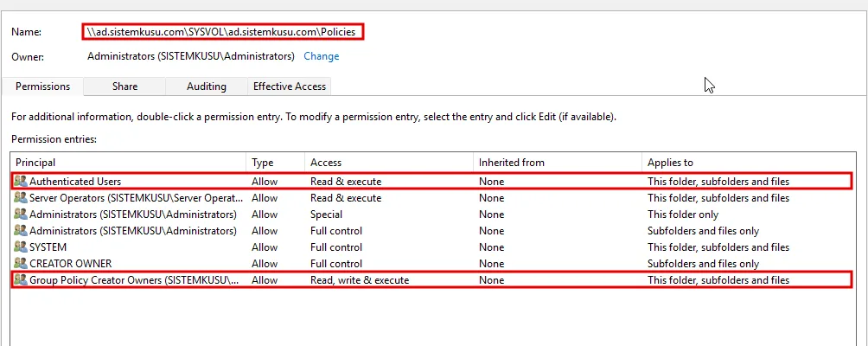
Task: Click the CREATOR OWNER group icon
Action: pos(21,264)
